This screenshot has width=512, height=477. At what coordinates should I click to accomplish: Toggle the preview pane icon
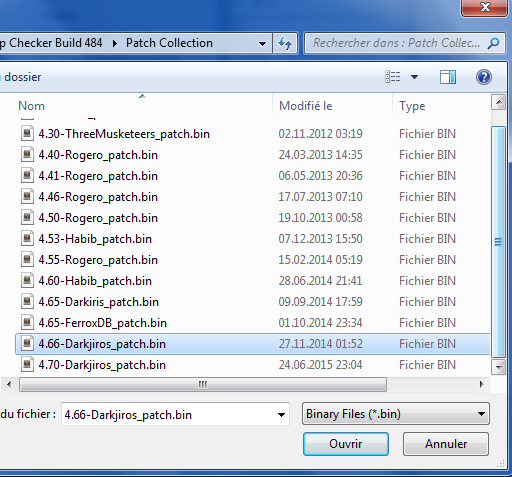pos(448,77)
